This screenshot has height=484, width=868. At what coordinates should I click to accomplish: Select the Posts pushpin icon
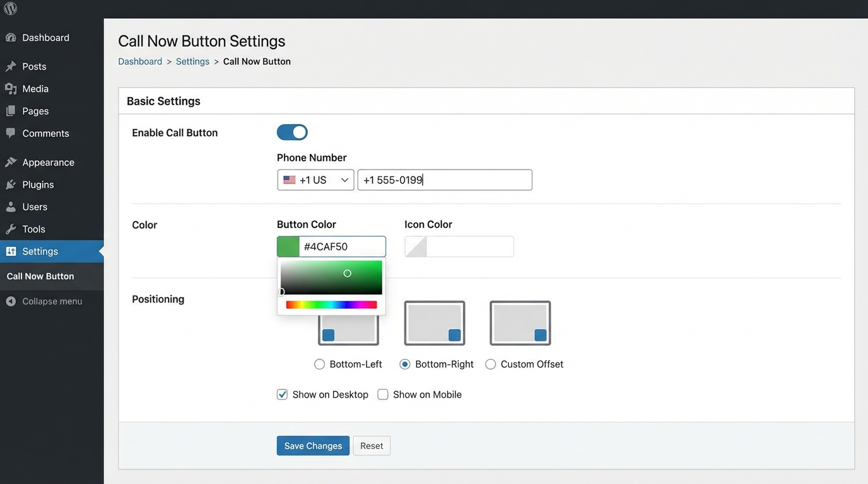(x=11, y=66)
